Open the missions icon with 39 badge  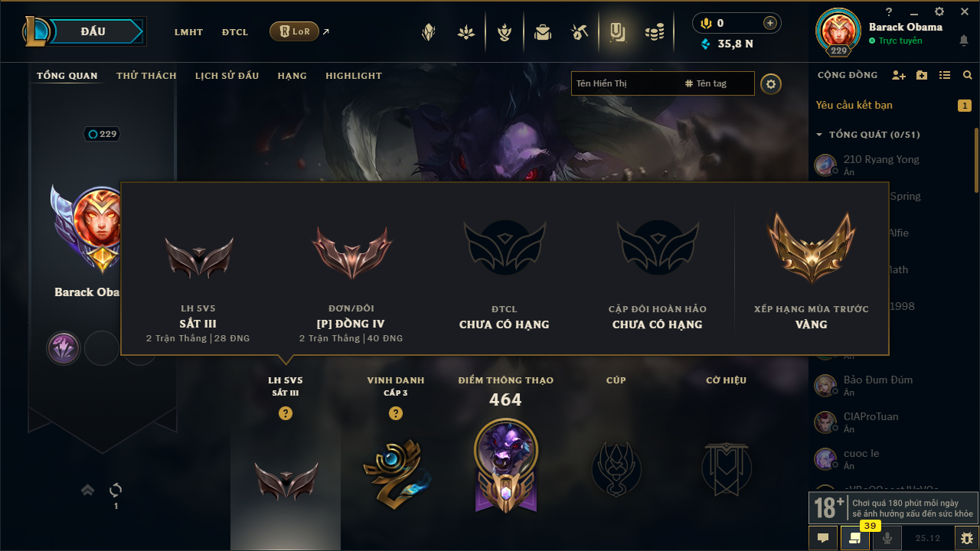[x=855, y=538]
